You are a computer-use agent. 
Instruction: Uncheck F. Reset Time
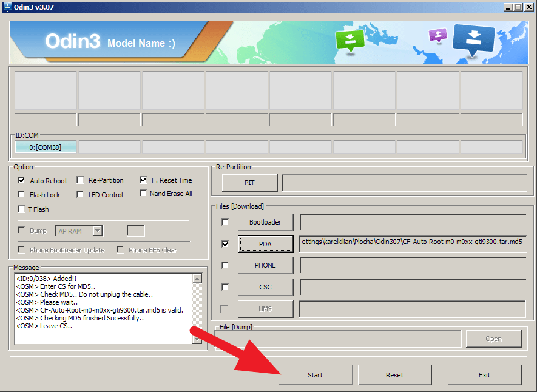click(x=143, y=180)
